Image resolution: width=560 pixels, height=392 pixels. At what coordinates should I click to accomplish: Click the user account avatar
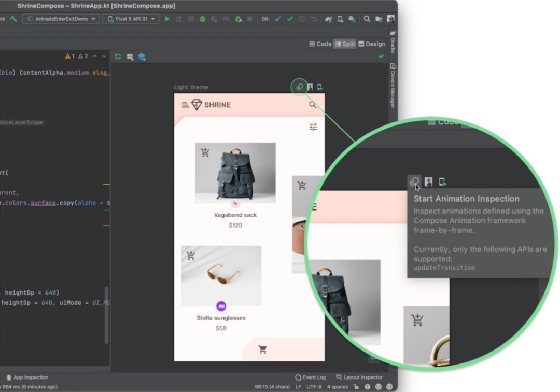[391, 19]
